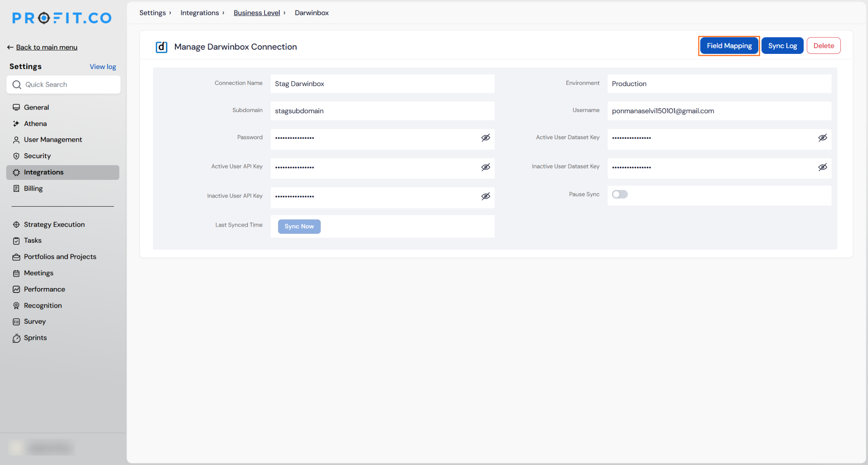Click the Connection Name field
The image size is (868, 465).
tap(382, 84)
